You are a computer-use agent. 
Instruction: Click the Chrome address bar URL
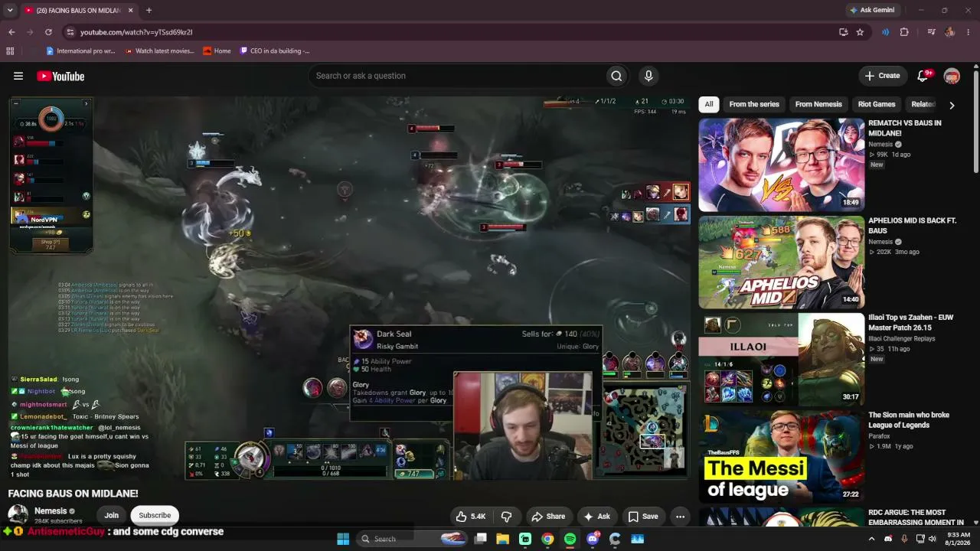[136, 32]
